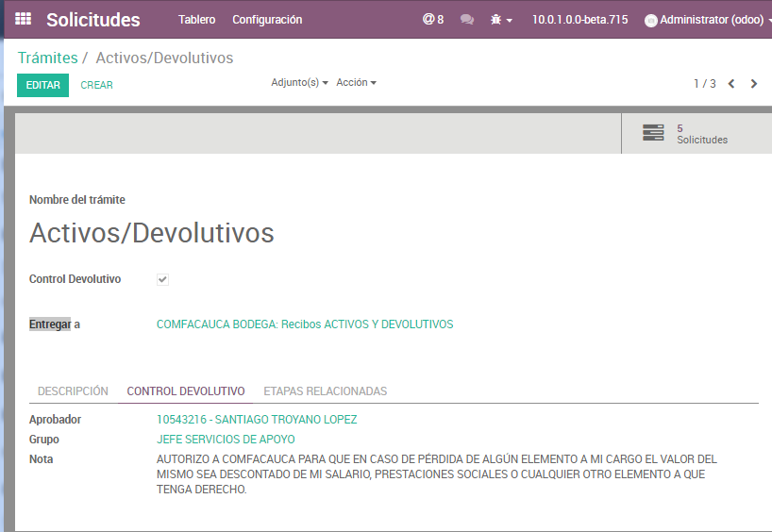Switch to the Descripción tab
Image resolution: width=772 pixels, height=532 pixels.
point(73,391)
